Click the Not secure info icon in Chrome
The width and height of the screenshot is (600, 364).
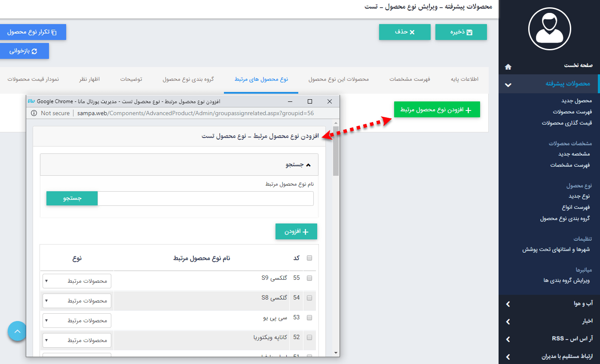pos(34,113)
